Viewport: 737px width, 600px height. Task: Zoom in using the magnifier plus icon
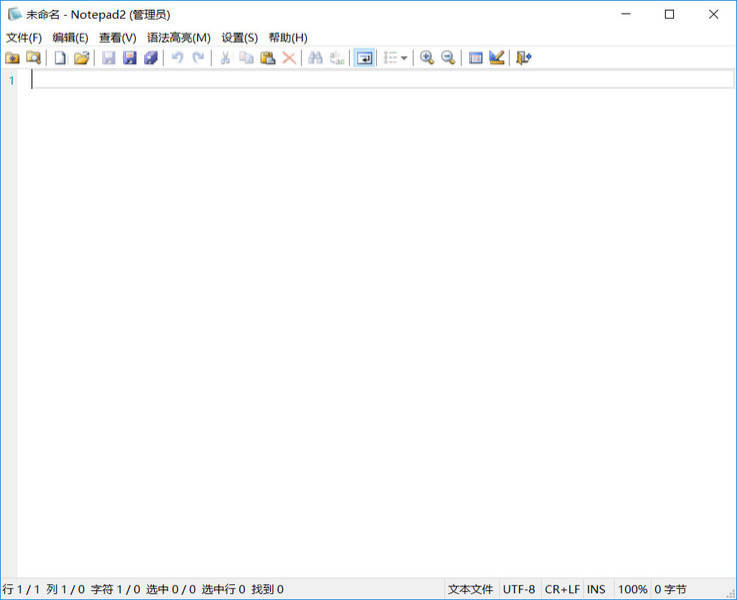pos(427,58)
